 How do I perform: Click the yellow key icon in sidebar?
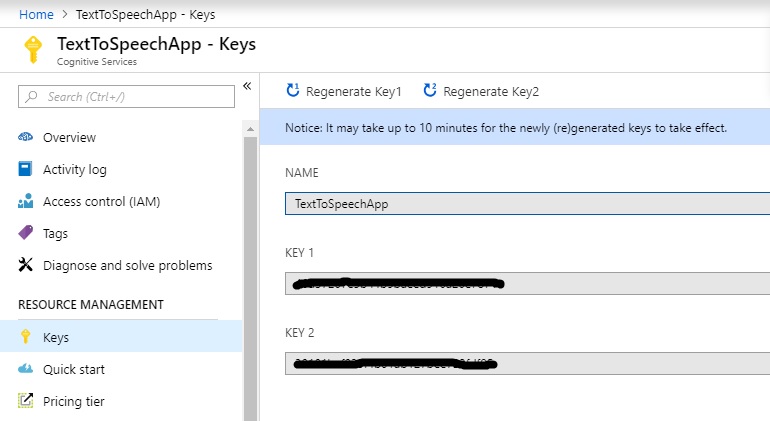pyautogui.click(x=26, y=337)
